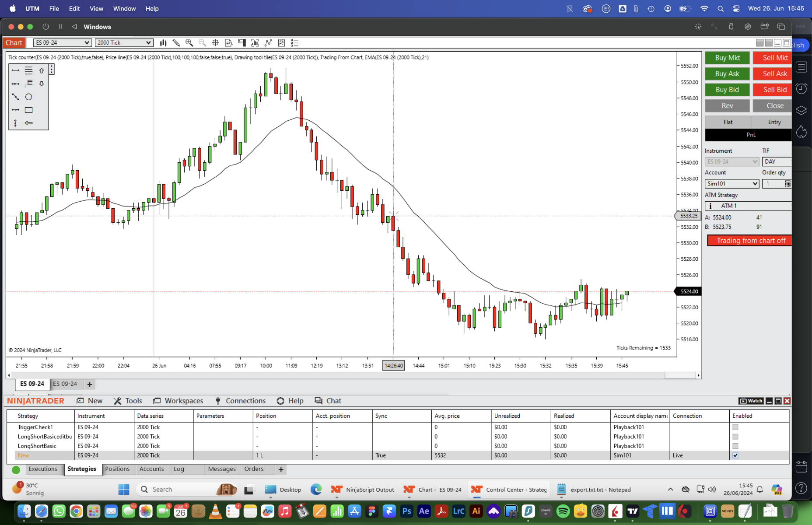The height and width of the screenshot is (525, 812).
Task: Click the Order qty input field
Action: (x=773, y=184)
